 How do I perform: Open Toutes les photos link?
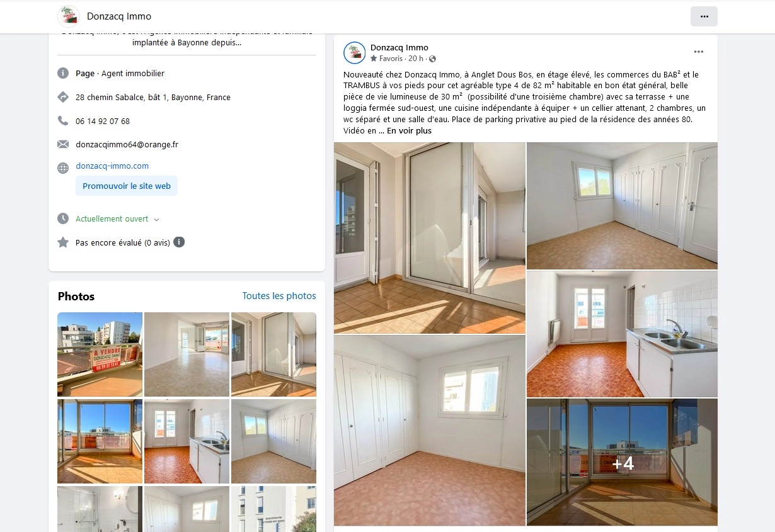279,296
